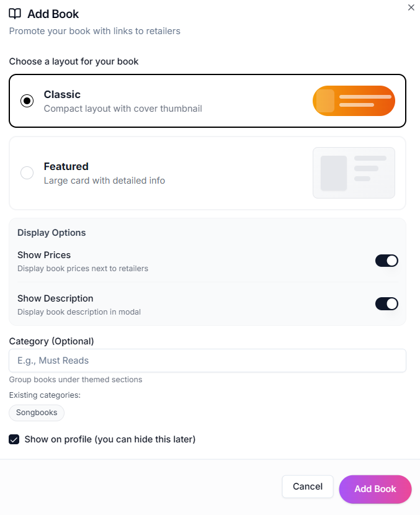The width and height of the screenshot is (420, 515).
Task: Click the orange Classic layout preview thumbnail
Action: pos(354,101)
